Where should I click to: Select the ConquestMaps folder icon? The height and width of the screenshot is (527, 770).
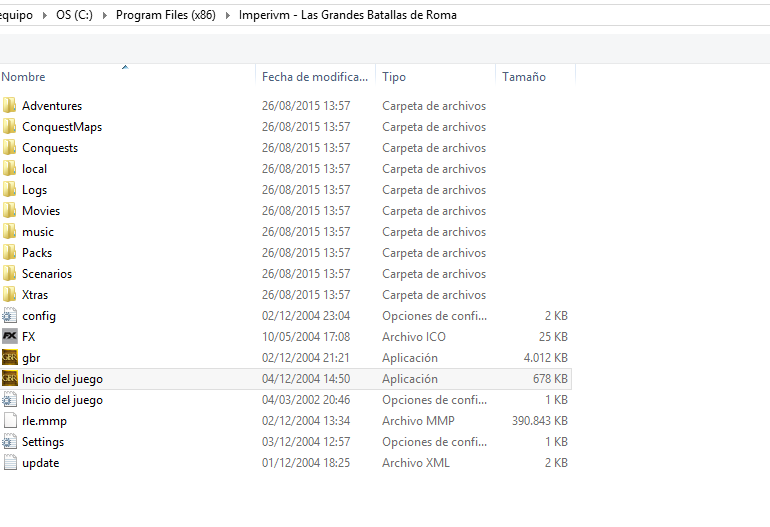9,126
